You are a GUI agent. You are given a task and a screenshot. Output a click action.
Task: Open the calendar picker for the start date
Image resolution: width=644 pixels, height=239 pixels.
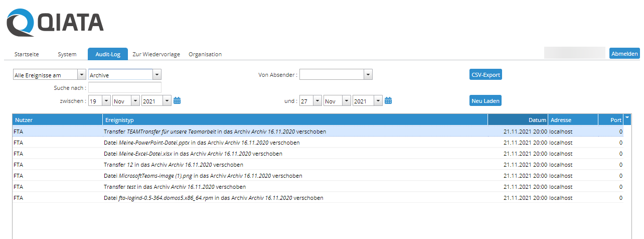tap(177, 101)
